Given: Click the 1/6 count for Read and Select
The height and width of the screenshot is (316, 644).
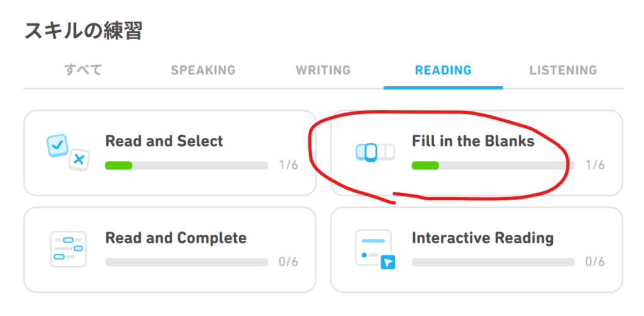Looking at the screenshot, I should click(x=289, y=166).
